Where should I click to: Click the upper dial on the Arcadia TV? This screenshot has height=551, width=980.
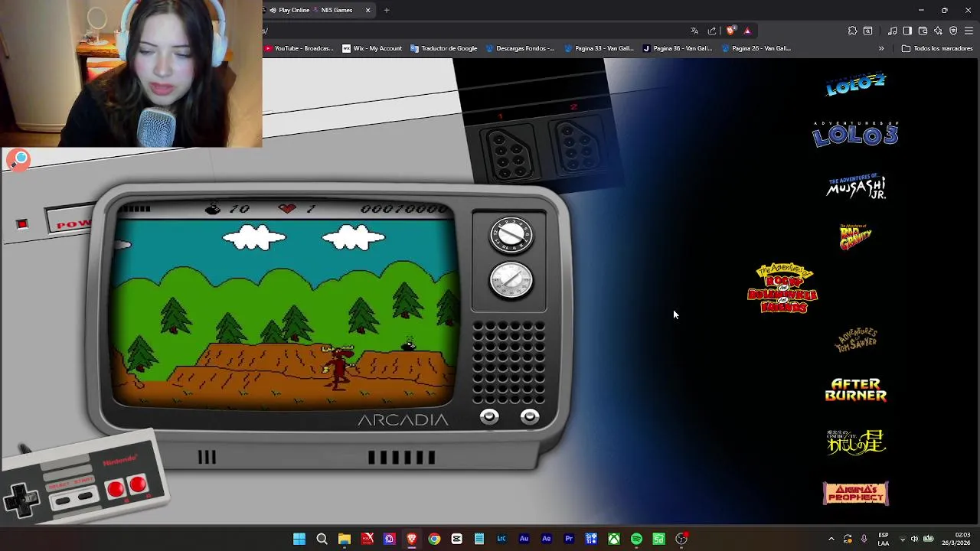[511, 235]
